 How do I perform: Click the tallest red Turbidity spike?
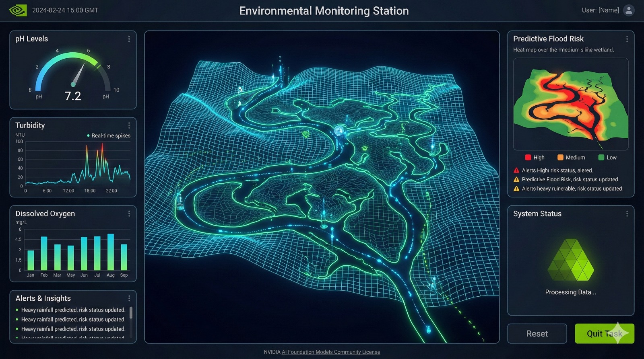pos(102,161)
